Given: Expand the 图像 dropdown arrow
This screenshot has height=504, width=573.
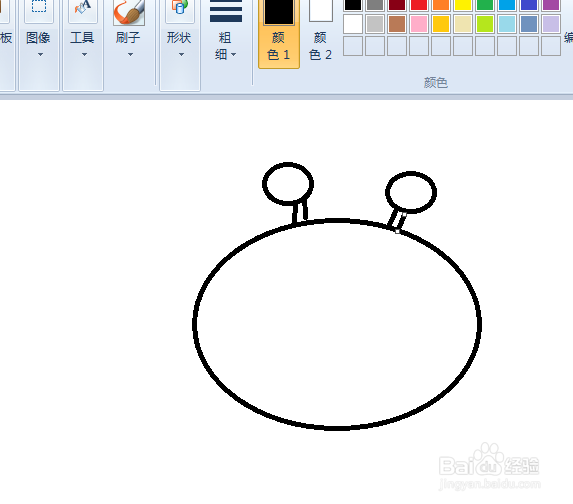Looking at the screenshot, I should coord(40,54).
